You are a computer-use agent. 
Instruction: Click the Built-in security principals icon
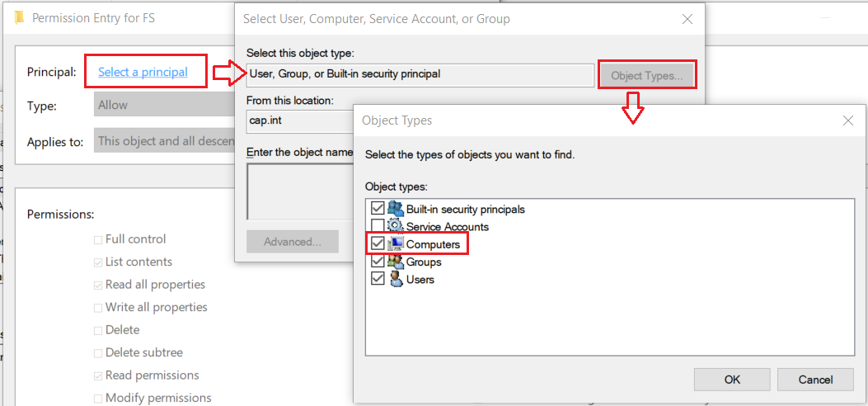point(395,209)
